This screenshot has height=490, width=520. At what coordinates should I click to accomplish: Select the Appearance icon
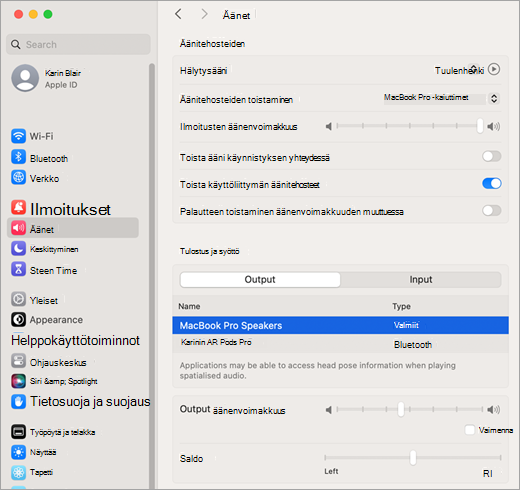coord(18,319)
